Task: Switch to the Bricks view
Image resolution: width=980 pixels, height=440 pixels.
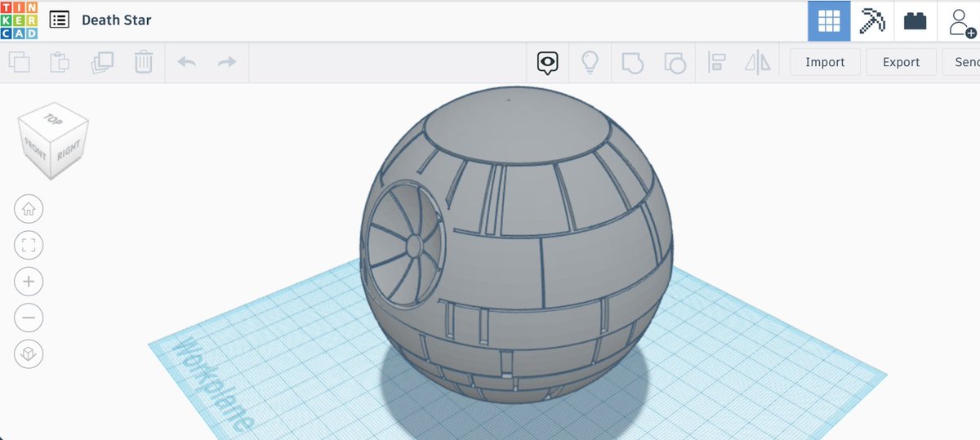Action: [x=915, y=21]
